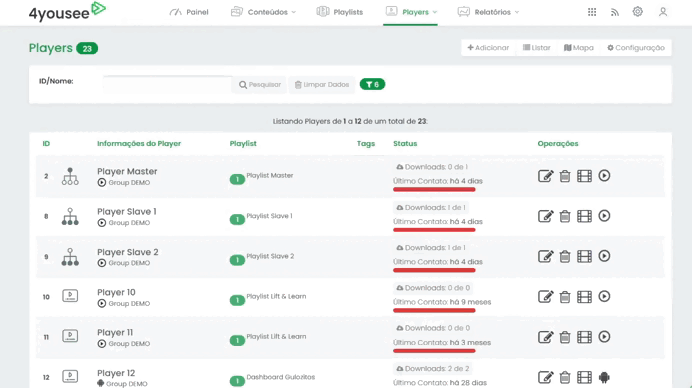The image size is (692, 388).
Task: Click Downloads: 0 de 1 status of Player Master
Action: pyautogui.click(x=432, y=167)
